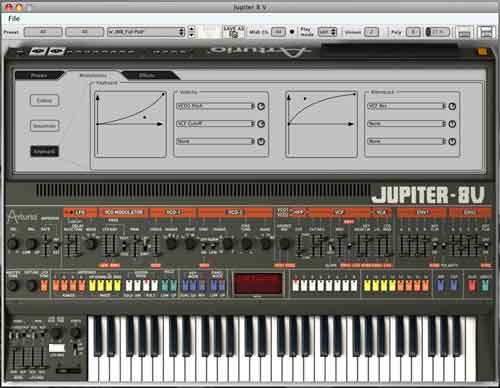Toggle the green hold LOW button
The height and width of the screenshot is (388, 500).
pyautogui.click(x=165, y=285)
